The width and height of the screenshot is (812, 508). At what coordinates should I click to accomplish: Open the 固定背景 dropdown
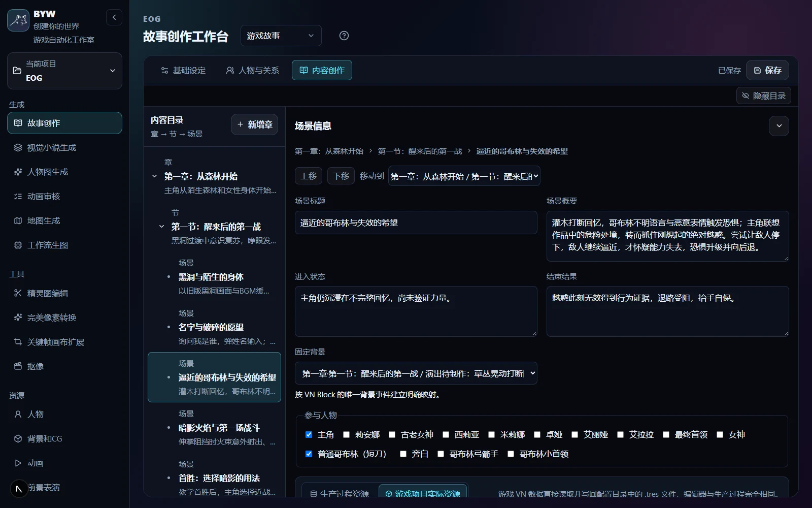[x=416, y=373]
